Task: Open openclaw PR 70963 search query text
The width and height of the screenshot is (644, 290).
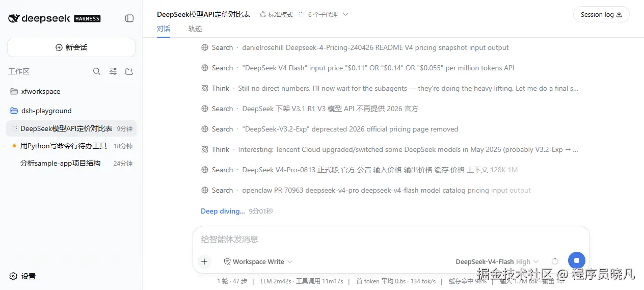Action: point(386,190)
